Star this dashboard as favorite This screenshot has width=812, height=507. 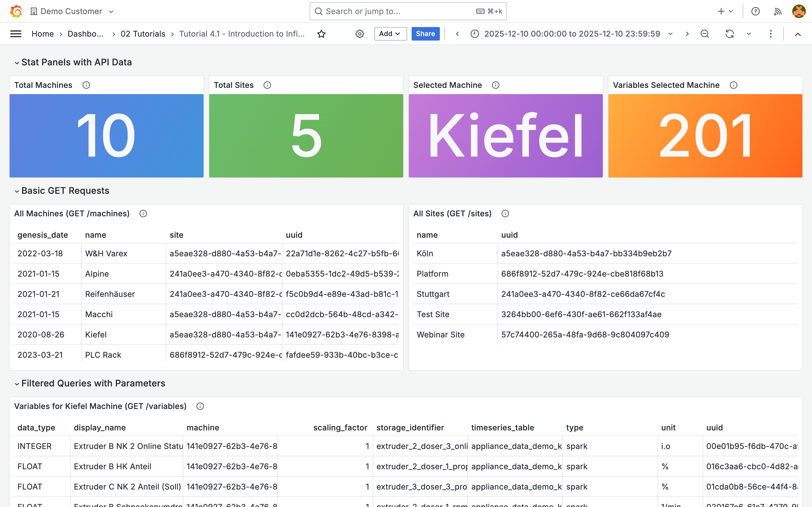321,34
